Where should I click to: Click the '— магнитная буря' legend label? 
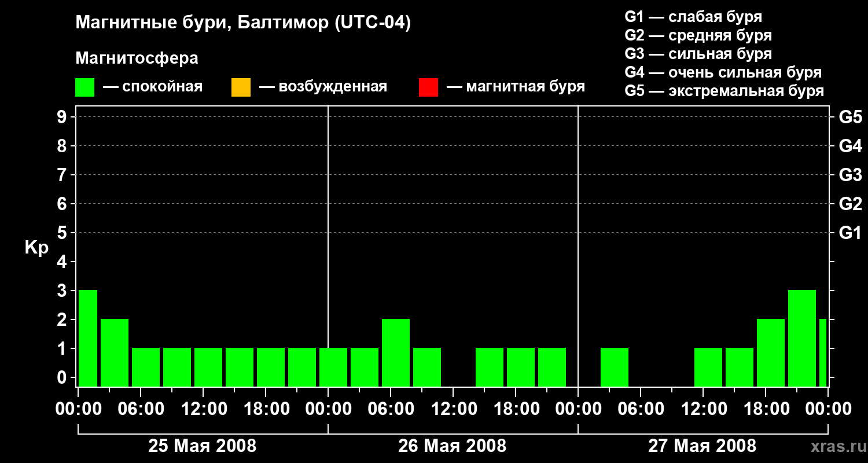point(516,87)
